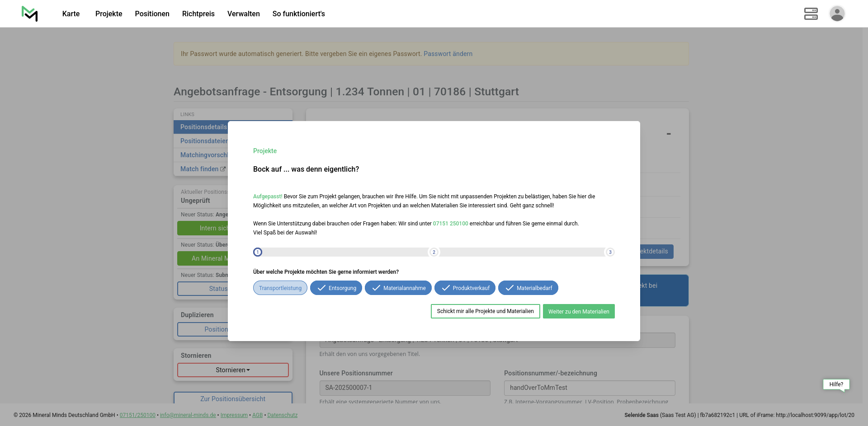Deselect the Entsorgung project chip
The image size is (868, 426).
[336, 288]
